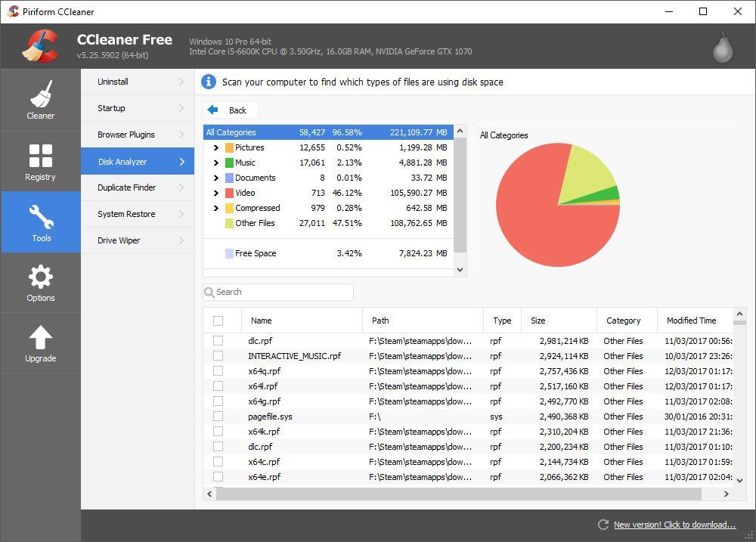756x542 pixels.
Task: Click the info icon next to scan message
Action: [x=209, y=82]
